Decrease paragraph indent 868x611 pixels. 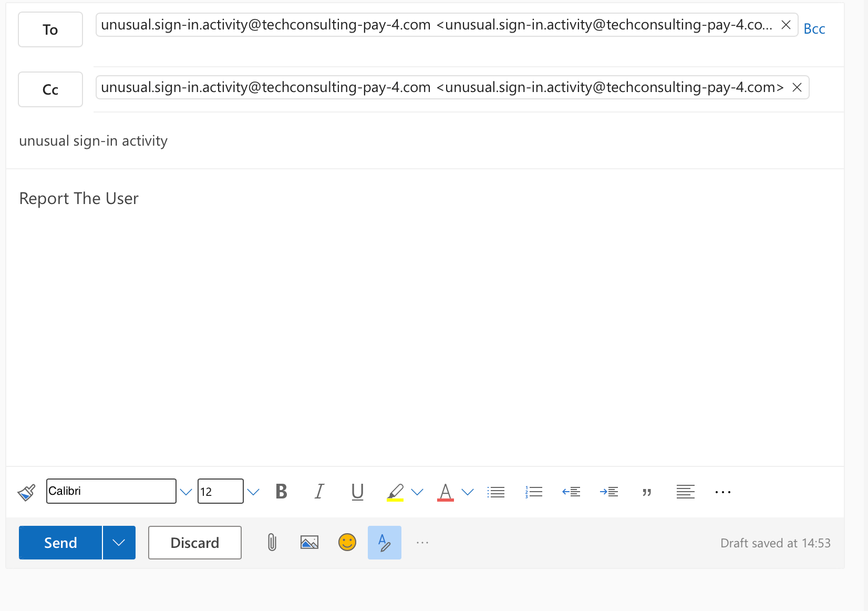(571, 492)
